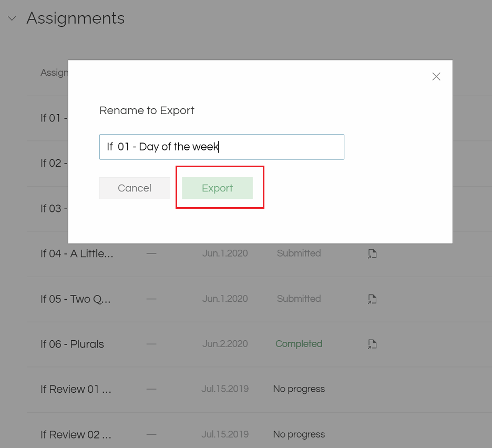Open the If Review 02 assignment

coord(76,435)
